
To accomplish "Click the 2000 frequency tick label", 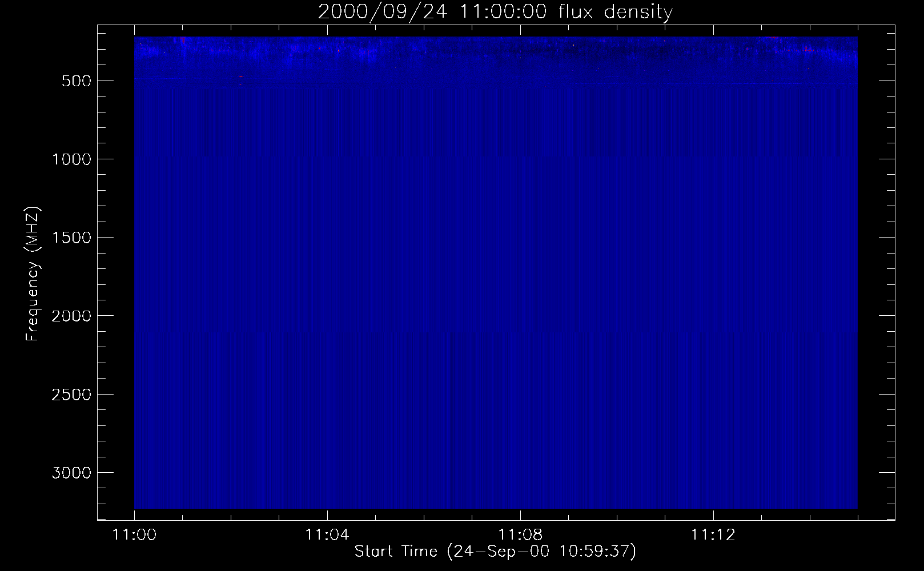I will (x=71, y=316).
